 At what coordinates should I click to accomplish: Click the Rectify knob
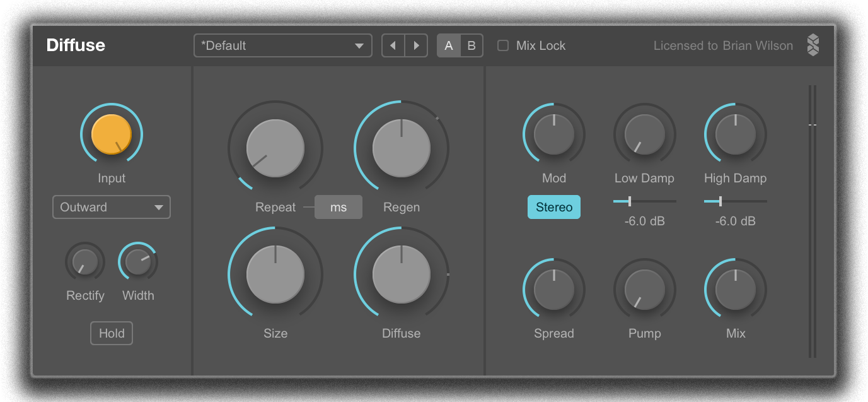[x=85, y=262]
